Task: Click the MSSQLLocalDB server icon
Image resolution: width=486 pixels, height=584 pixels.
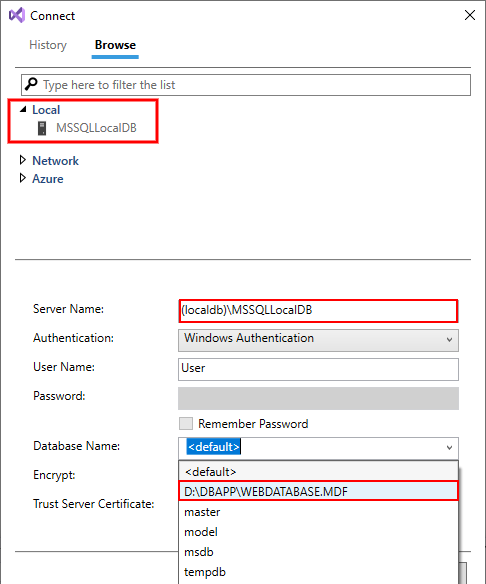Action: coord(42,128)
